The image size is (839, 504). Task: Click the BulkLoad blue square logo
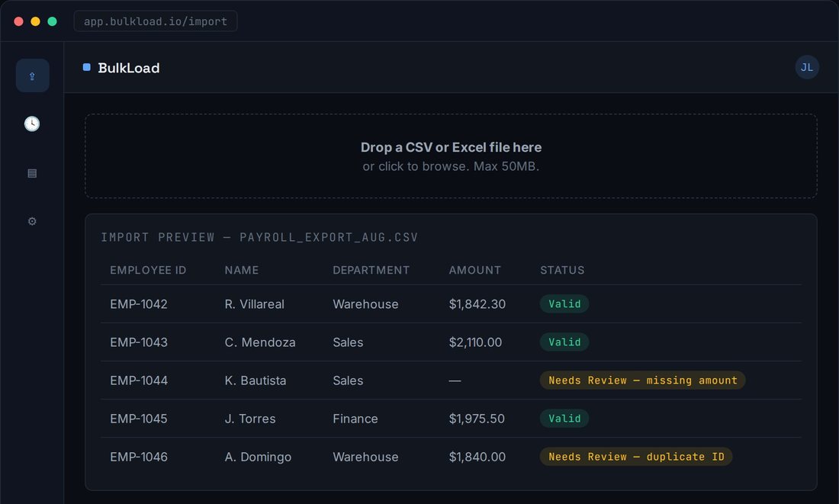(87, 67)
